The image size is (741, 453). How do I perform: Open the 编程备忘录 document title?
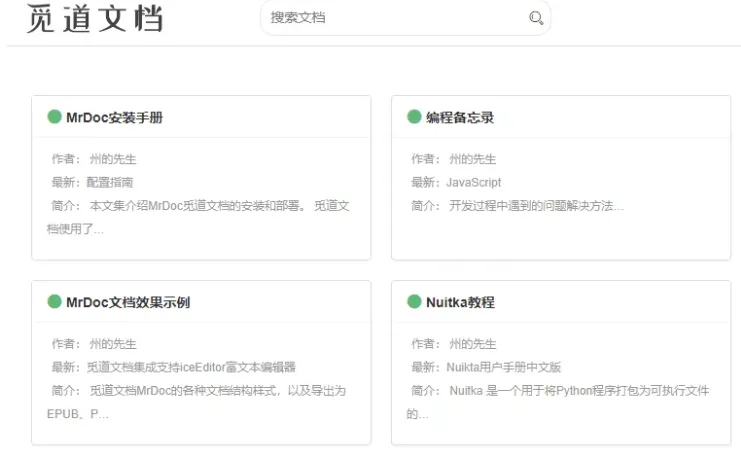(460, 117)
